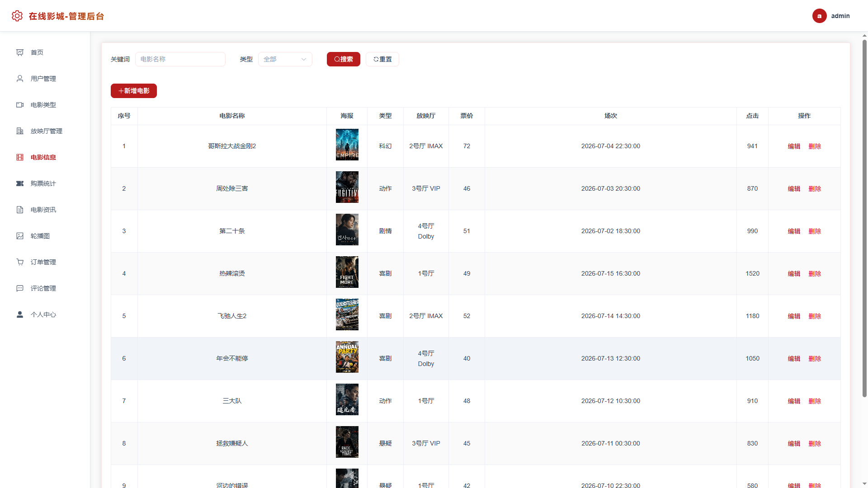This screenshot has height=488, width=868.
Task: Edit 第二十条 entry
Action: coord(794,231)
